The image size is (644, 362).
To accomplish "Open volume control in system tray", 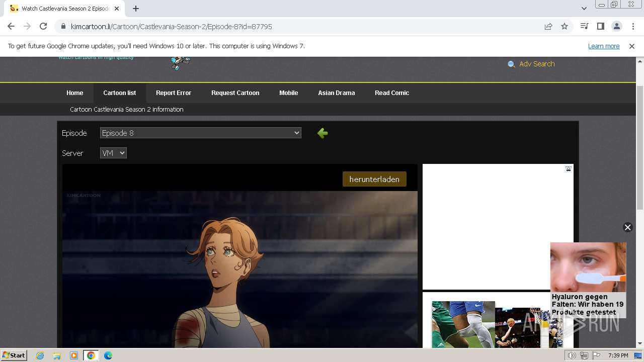I will click(572, 355).
